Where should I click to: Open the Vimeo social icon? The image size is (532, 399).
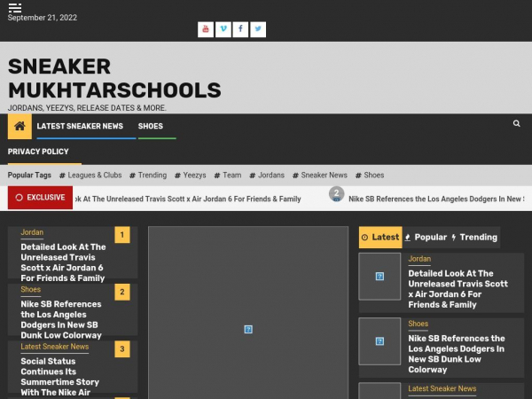pyautogui.click(x=223, y=29)
